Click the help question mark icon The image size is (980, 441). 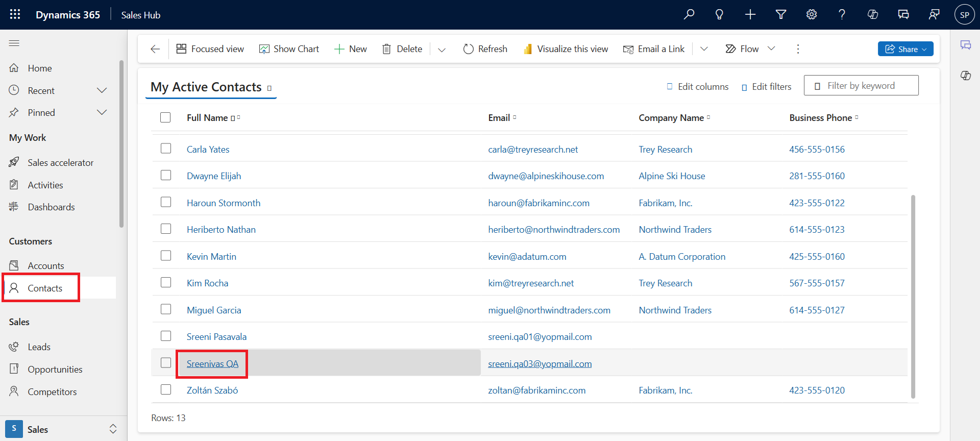coord(842,14)
